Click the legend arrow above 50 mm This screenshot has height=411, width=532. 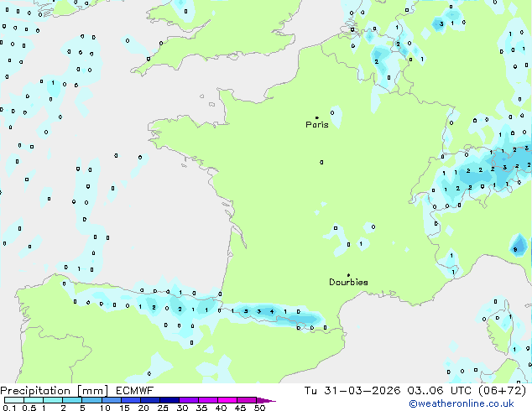click(266, 400)
